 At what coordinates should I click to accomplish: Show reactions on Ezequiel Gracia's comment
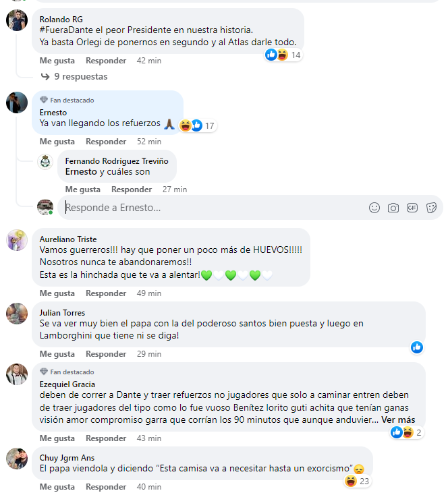pyautogui.click(x=407, y=432)
